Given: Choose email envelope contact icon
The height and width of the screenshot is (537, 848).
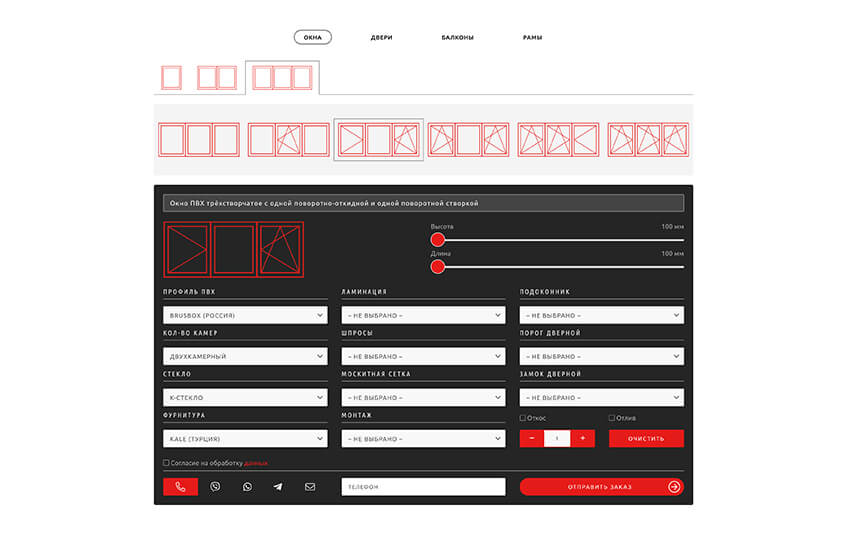Looking at the screenshot, I should pos(310,487).
